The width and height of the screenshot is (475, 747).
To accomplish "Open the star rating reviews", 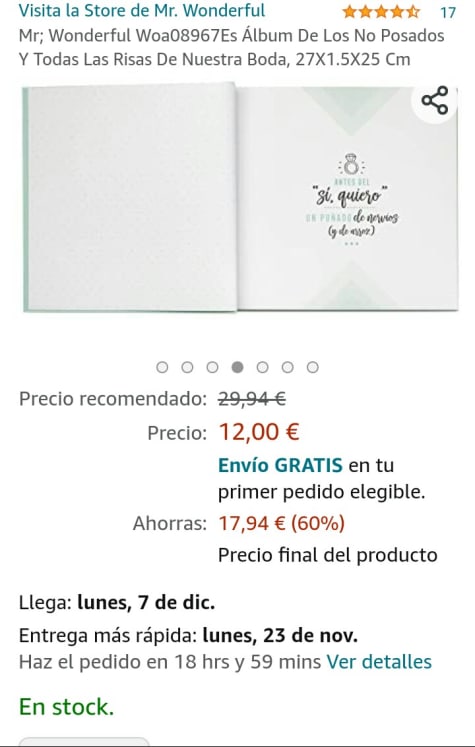I will point(381,11).
